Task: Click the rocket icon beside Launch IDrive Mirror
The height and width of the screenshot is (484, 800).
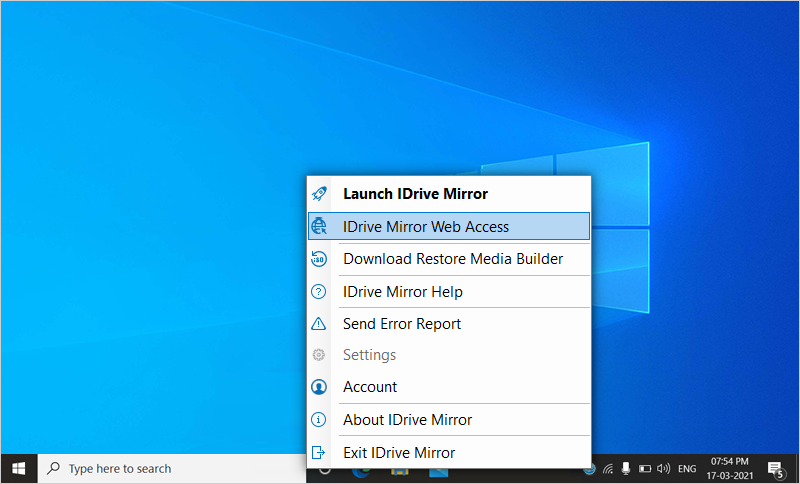Action: tap(319, 194)
